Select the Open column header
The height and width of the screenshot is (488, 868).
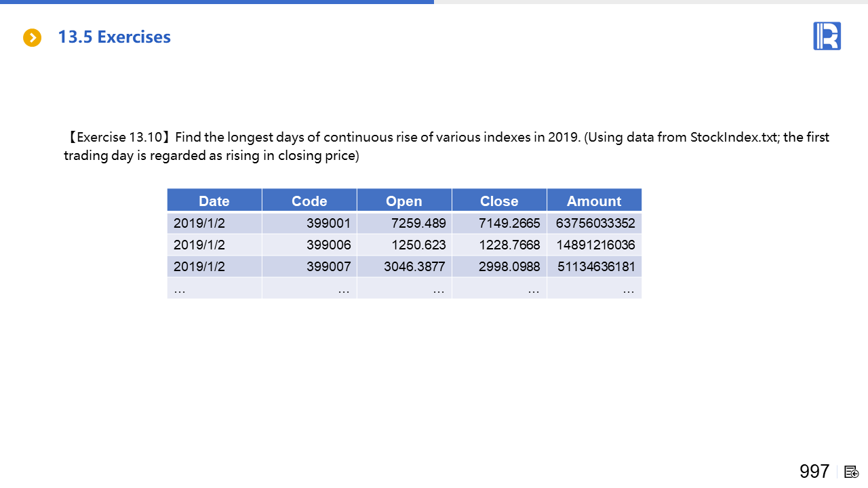point(404,201)
